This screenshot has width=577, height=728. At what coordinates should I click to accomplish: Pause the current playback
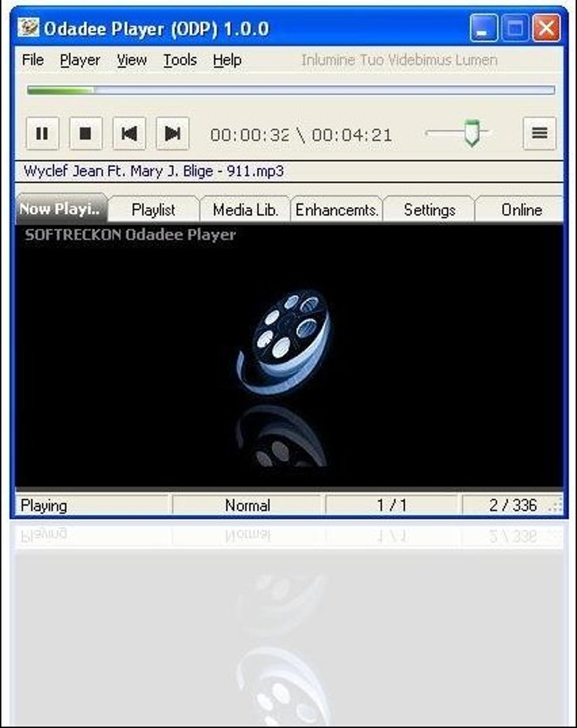point(42,134)
